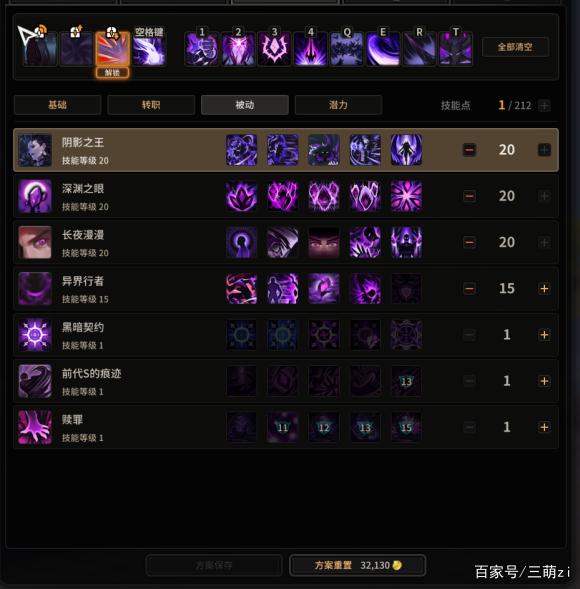Add skill points with plus beside 1/212
580x589 pixels.
(544, 106)
